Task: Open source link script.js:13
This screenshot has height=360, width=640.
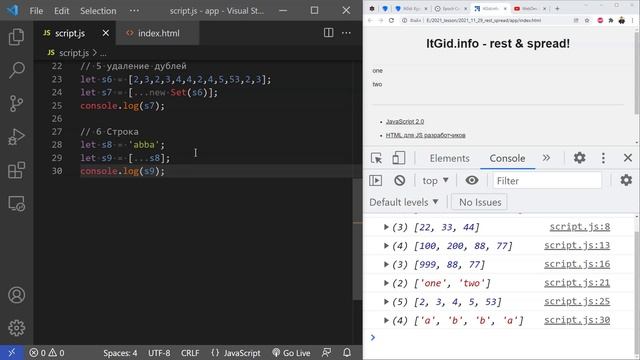Action: point(577,246)
